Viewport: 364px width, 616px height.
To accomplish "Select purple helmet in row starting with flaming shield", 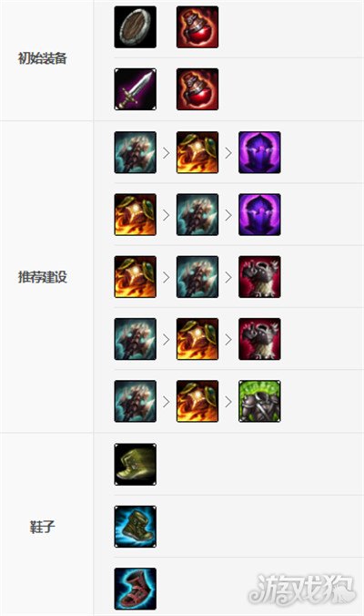I will (259, 214).
